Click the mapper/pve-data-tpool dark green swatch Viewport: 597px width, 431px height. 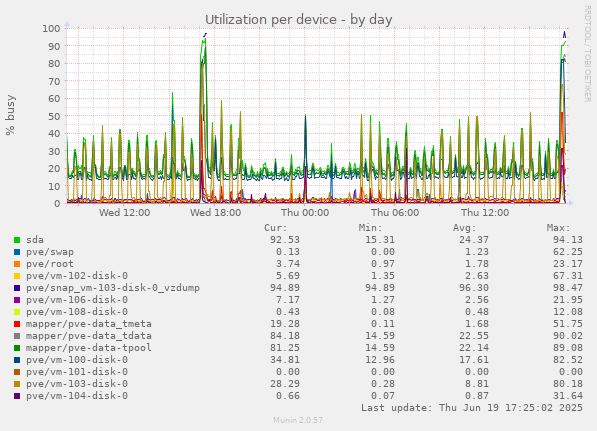click(17, 348)
